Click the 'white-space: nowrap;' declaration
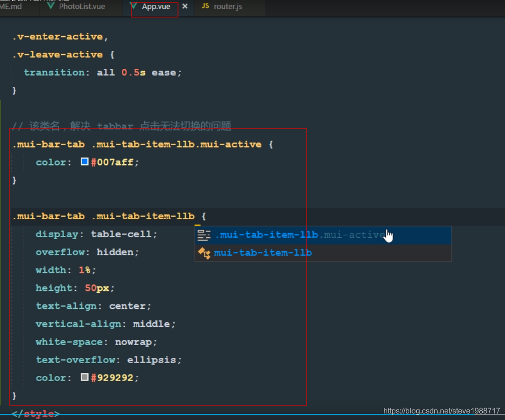The height and width of the screenshot is (420, 505). [96, 342]
